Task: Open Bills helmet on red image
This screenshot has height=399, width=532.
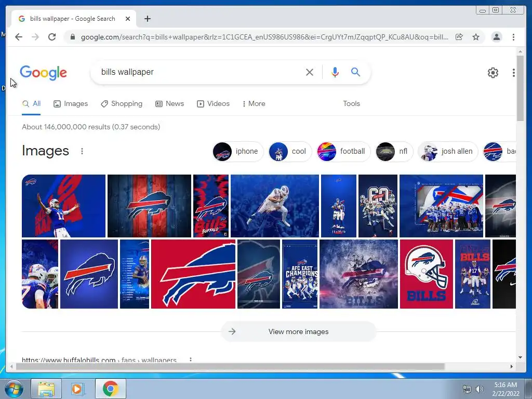Action: tap(426, 274)
